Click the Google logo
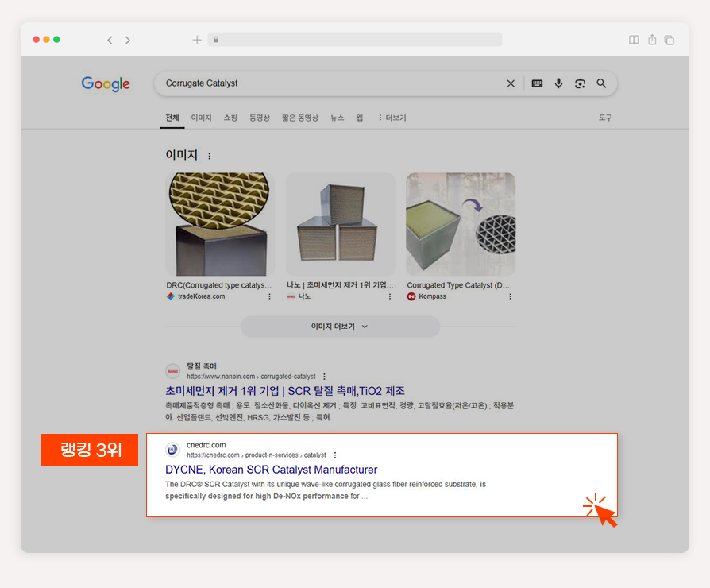This screenshot has width=710, height=588. click(106, 83)
